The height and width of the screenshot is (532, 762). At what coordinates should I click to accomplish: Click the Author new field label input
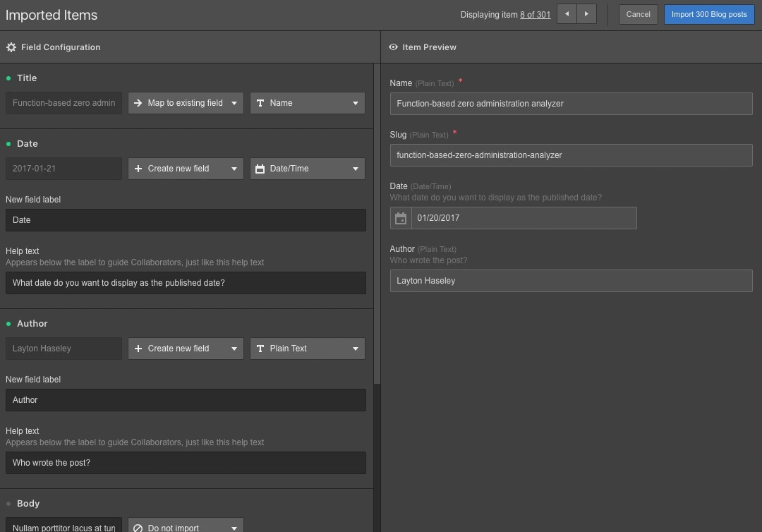point(186,400)
